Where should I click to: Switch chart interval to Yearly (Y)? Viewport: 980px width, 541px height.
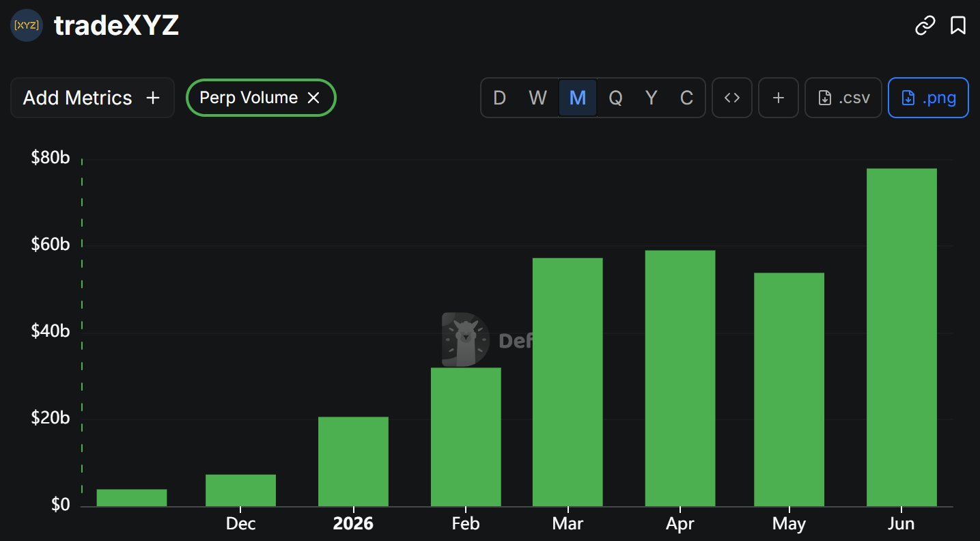tap(652, 98)
